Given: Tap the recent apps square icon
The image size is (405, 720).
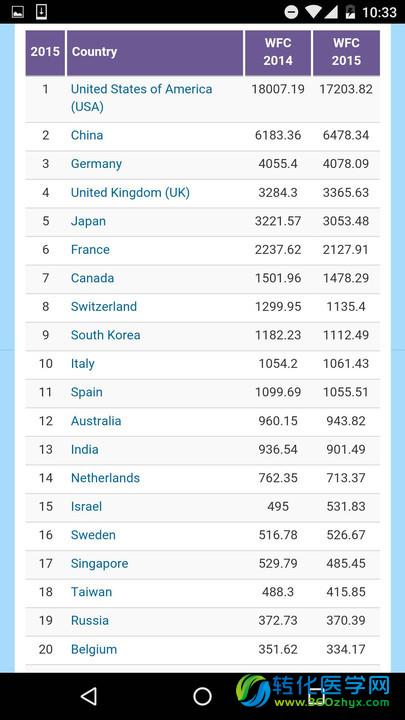Looking at the screenshot, I should tap(316, 696).
